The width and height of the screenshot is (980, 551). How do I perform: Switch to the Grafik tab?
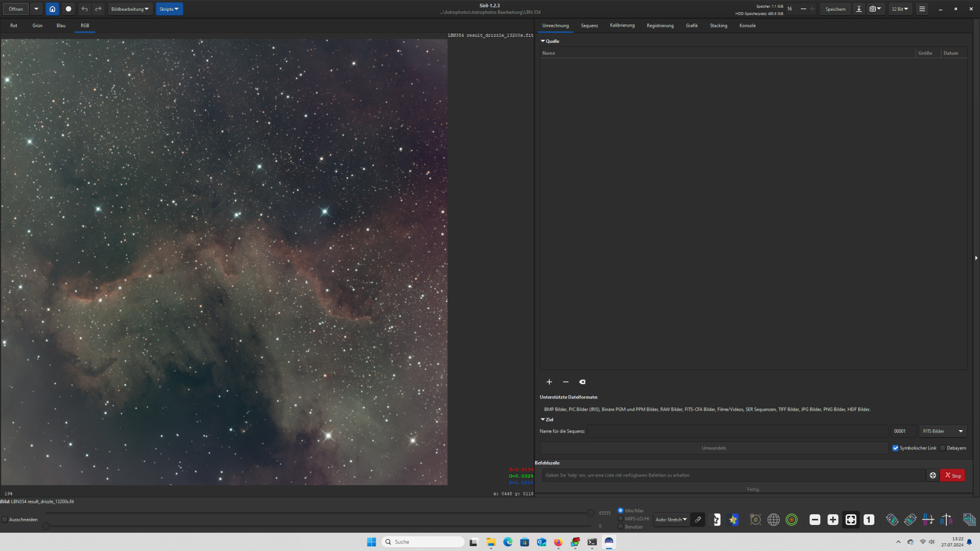click(692, 26)
